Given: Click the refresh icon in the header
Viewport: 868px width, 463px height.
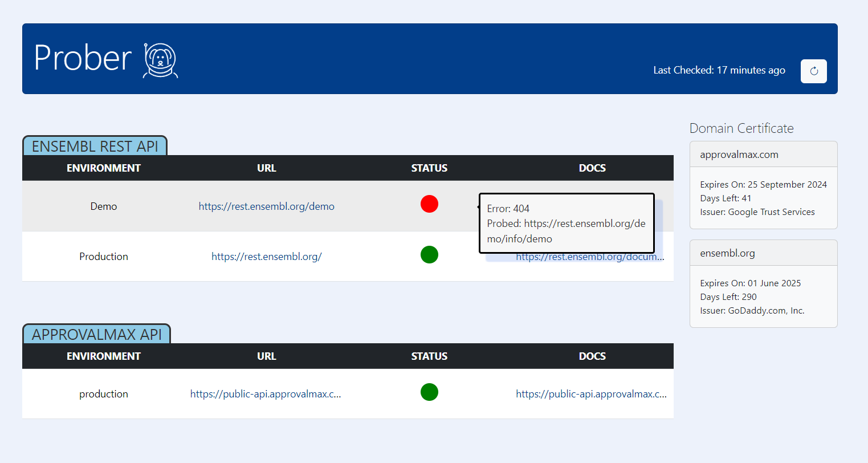Looking at the screenshot, I should pos(813,71).
